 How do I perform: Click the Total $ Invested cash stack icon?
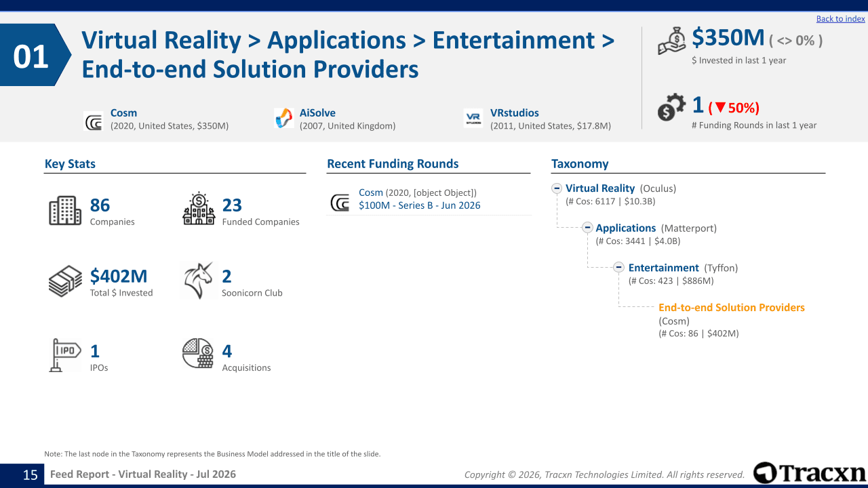click(65, 281)
